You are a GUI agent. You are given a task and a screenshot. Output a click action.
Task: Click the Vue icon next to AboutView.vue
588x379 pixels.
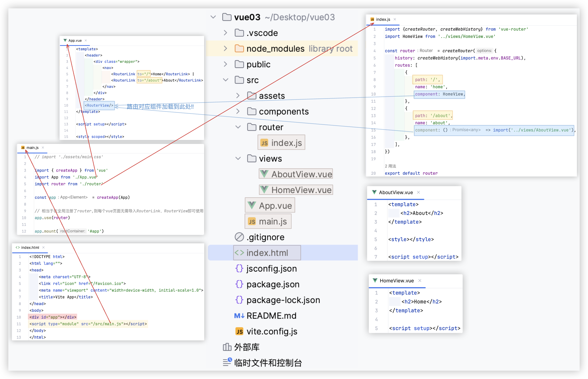(264, 174)
